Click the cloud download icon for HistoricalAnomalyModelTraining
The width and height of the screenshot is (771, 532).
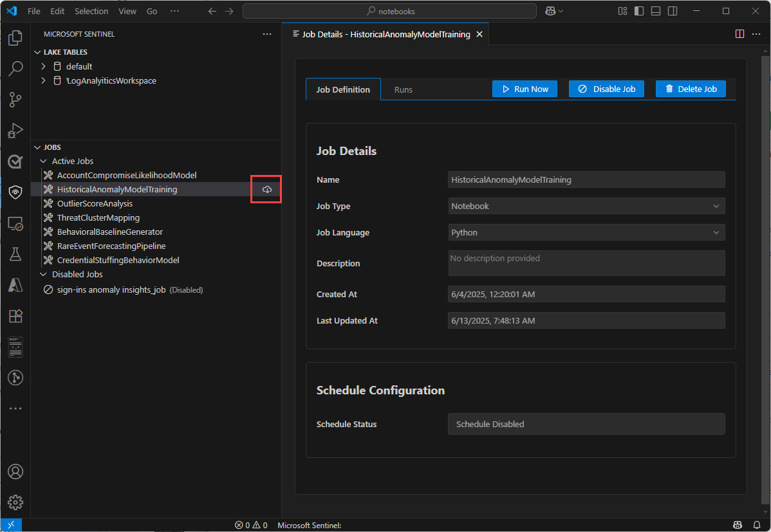[266, 189]
